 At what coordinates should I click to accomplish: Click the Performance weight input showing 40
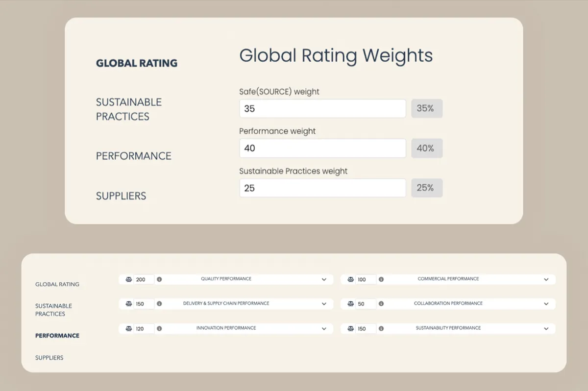click(322, 148)
